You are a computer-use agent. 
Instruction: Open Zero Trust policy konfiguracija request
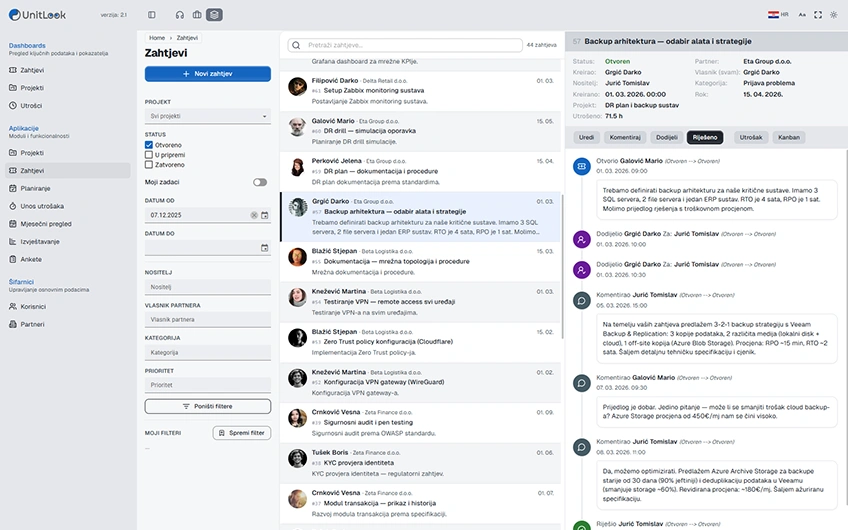point(420,342)
